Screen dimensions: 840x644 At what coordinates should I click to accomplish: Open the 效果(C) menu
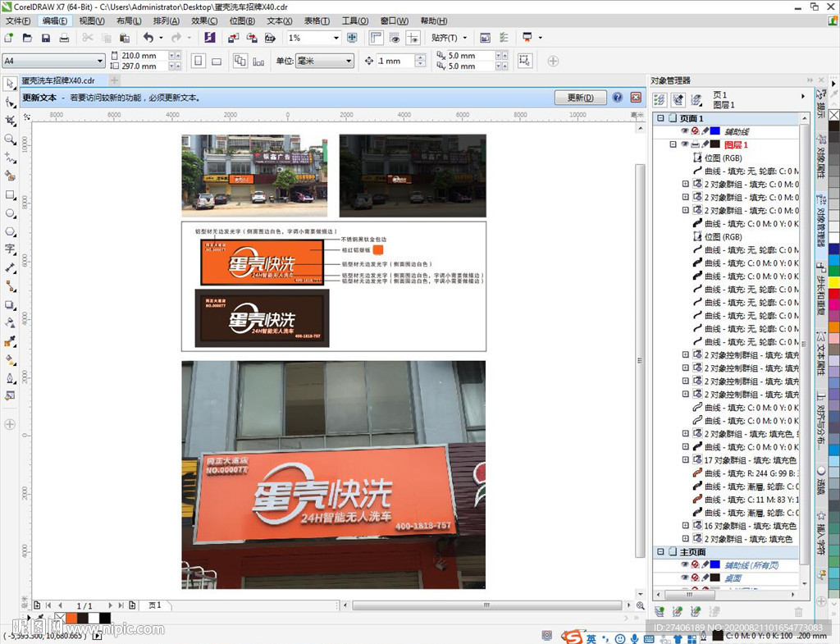coord(204,21)
